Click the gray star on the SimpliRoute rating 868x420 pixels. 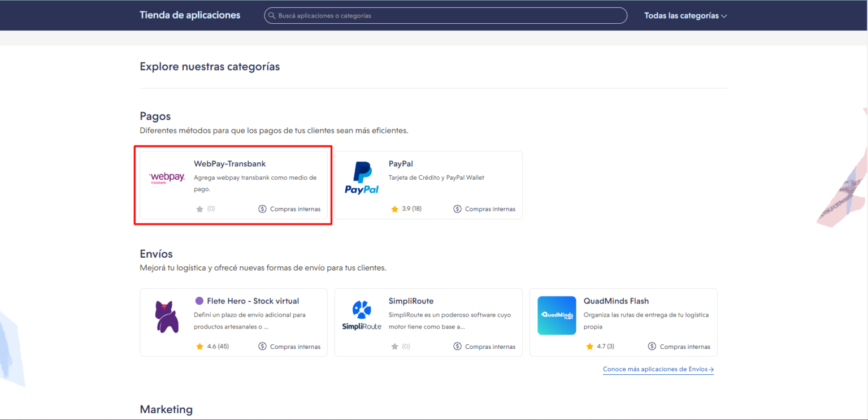[x=394, y=346]
